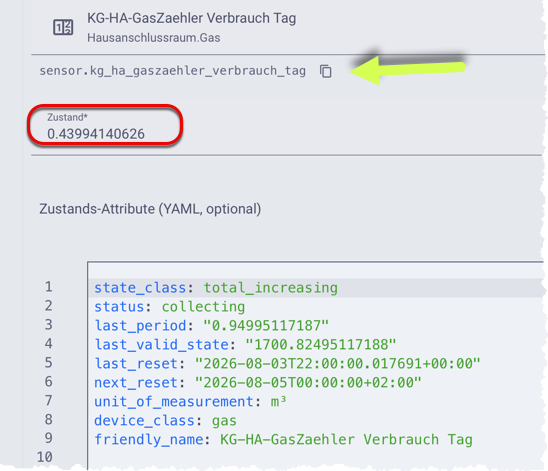The image size is (548, 471).
Task: Copy the sensor entity ID to the clipboard
Action: pyautogui.click(x=325, y=71)
